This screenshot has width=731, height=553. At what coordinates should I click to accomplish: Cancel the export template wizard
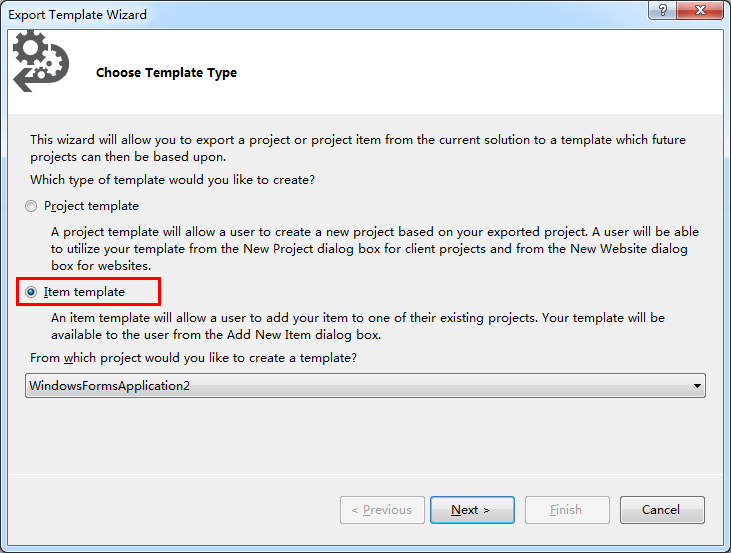tap(661, 510)
